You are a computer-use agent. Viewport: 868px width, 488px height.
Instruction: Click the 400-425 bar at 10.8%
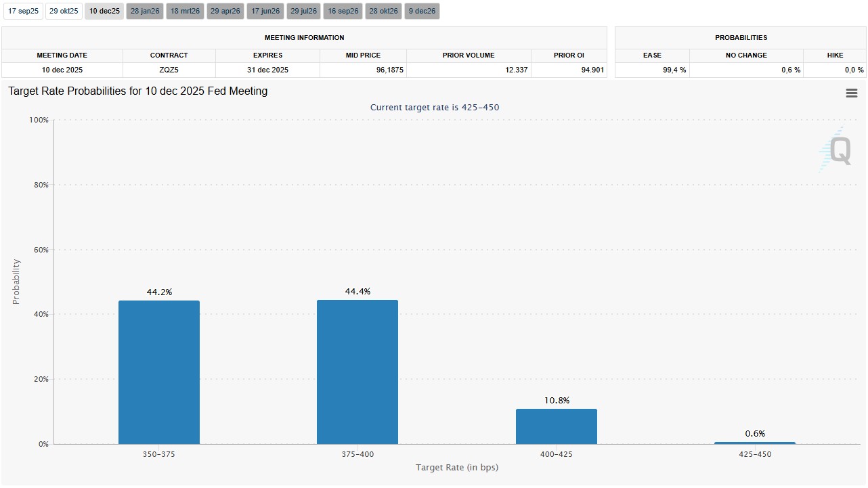(x=557, y=426)
